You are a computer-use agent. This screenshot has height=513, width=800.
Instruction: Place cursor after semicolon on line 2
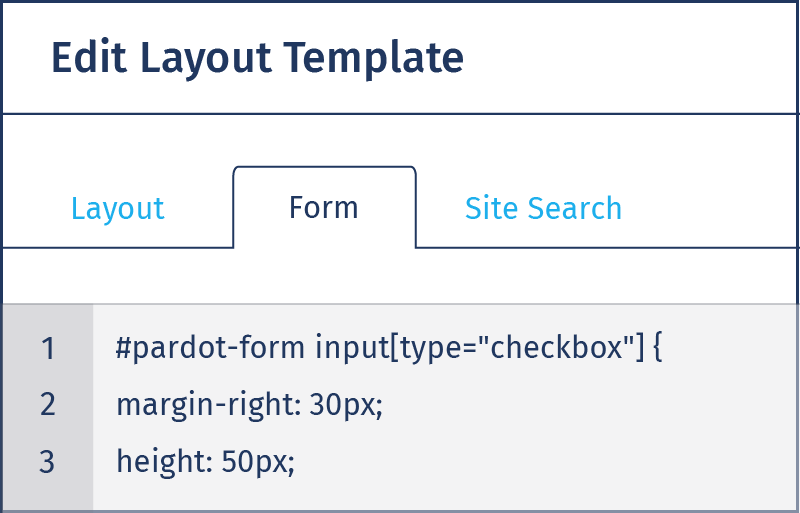pos(384,405)
